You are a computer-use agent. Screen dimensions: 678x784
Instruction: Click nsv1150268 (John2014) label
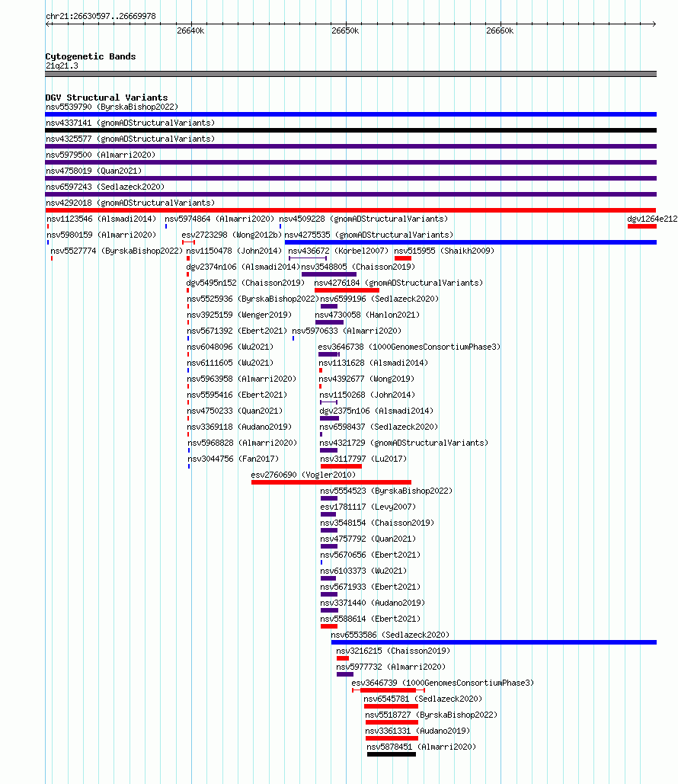pos(367,395)
